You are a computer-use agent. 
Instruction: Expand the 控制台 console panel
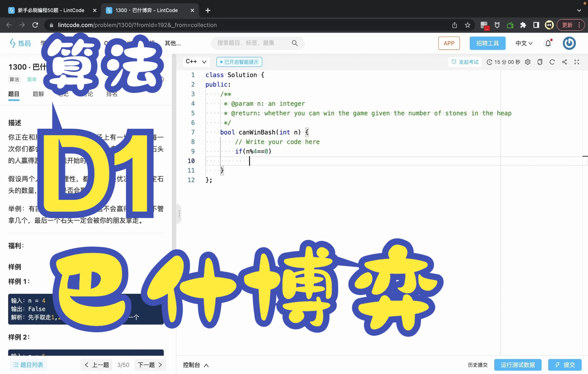tap(196, 365)
